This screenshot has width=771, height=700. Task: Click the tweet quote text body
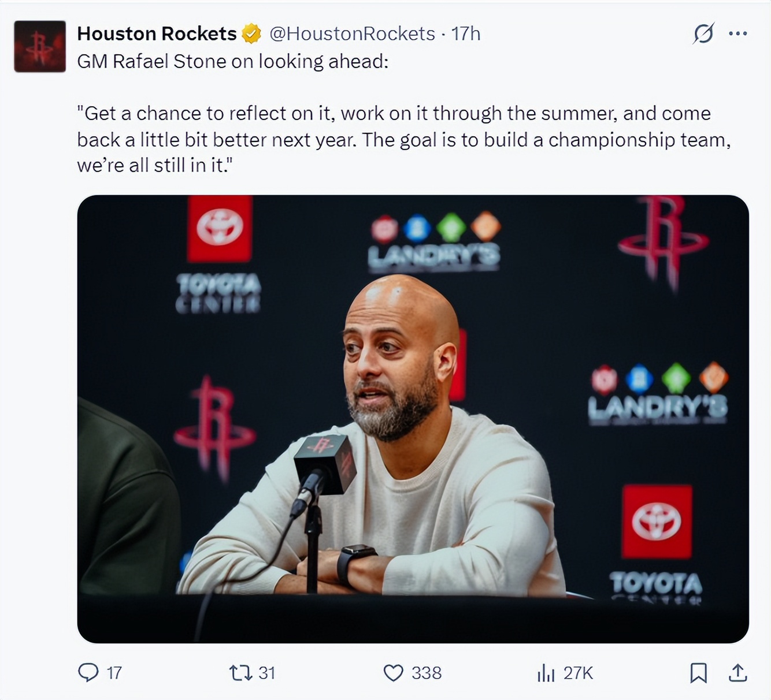[403, 139]
